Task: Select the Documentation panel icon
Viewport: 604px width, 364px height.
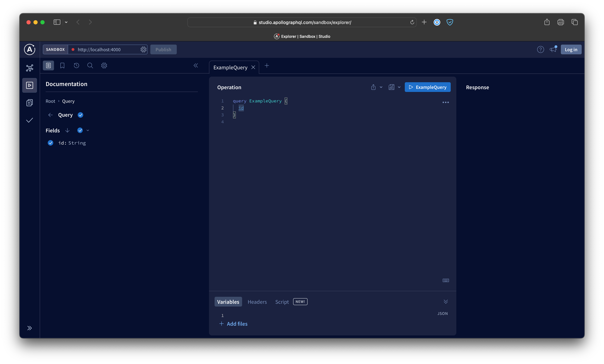Action: point(48,65)
